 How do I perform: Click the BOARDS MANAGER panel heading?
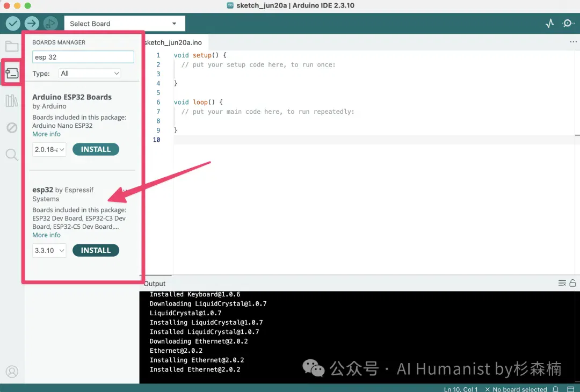(x=59, y=42)
